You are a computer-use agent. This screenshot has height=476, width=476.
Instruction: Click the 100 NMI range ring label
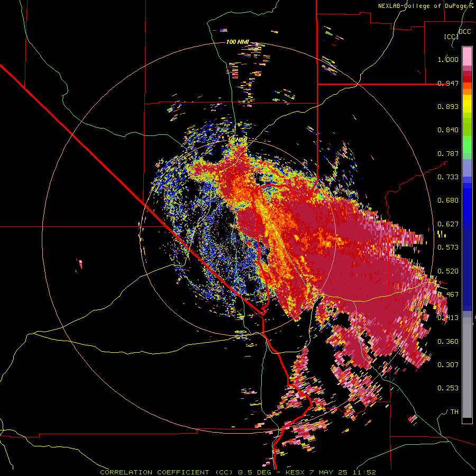click(237, 42)
